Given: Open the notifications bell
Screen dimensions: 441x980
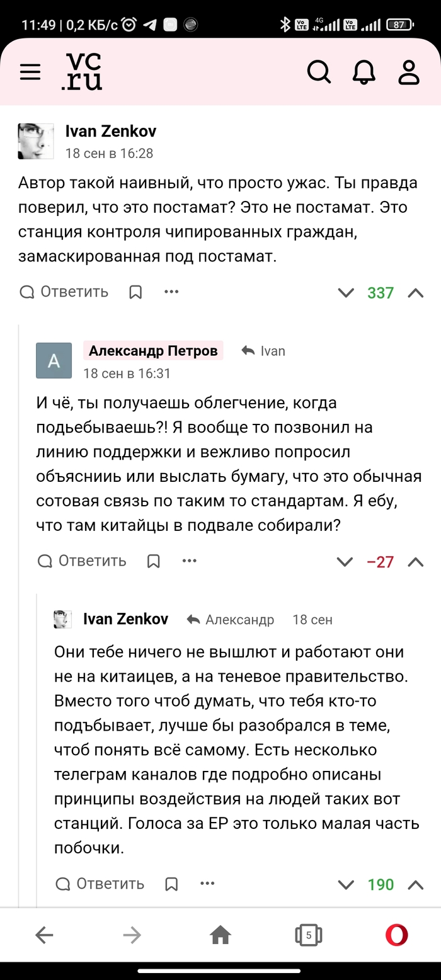Looking at the screenshot, I should point(364,72).
